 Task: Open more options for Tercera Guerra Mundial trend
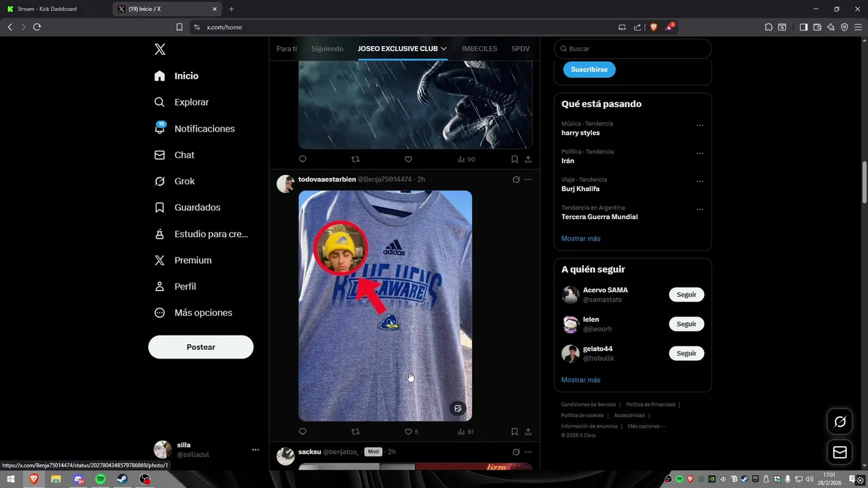coord(700,209)
